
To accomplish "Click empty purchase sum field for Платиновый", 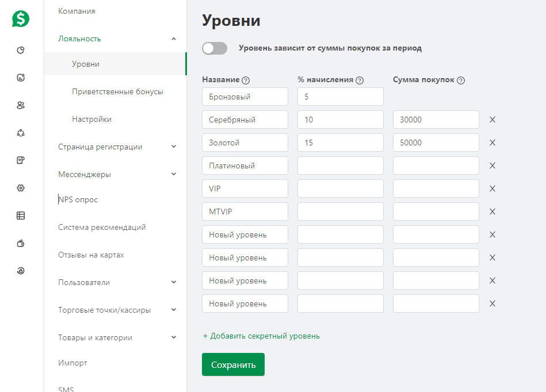I will [x=436, y=166].
